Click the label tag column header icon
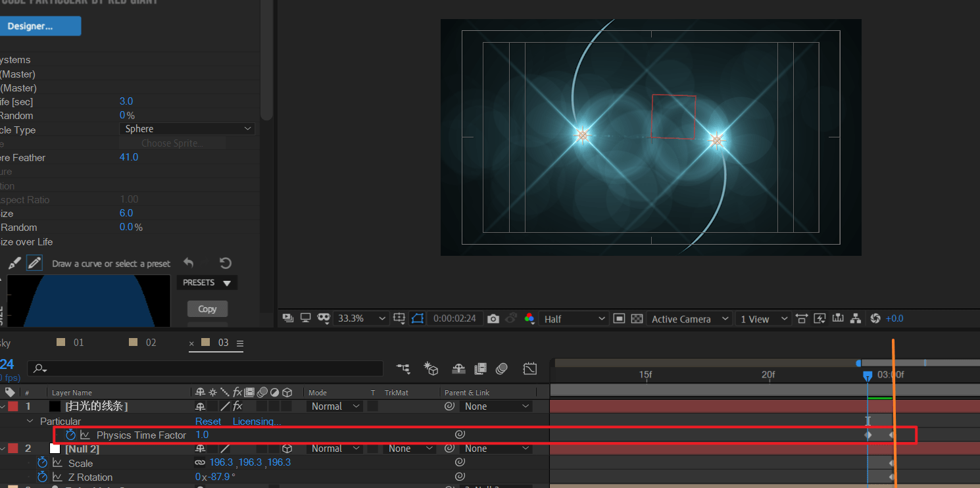 pos(10,393)
